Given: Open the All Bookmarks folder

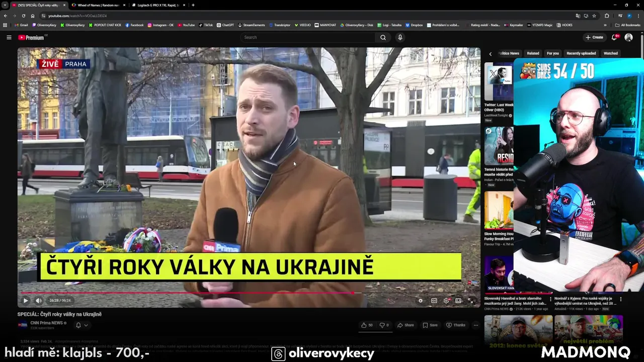Looking at the screenshot, I should [627, 25].
